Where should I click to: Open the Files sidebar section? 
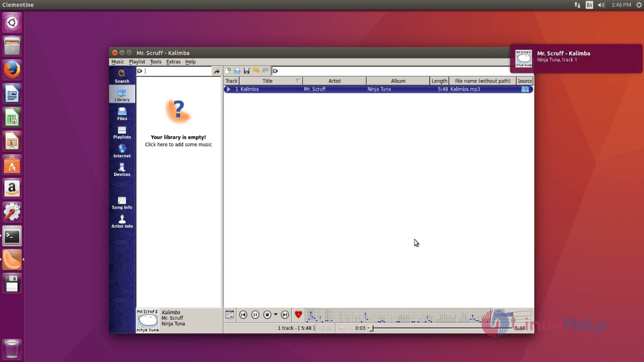122,114
